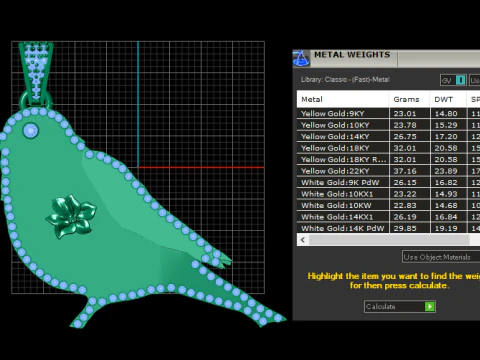Click the 26.15 grams value
The height and width of the screenshot is (360, 480).
405,182
